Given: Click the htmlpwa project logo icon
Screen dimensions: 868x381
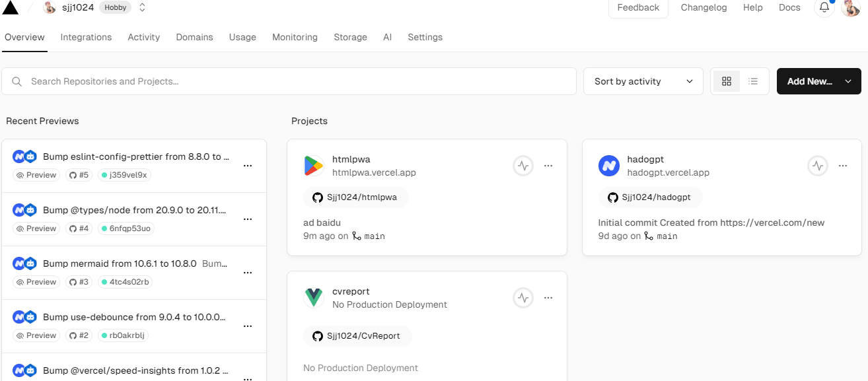Looking at the screenshot, I should [314, 166].
